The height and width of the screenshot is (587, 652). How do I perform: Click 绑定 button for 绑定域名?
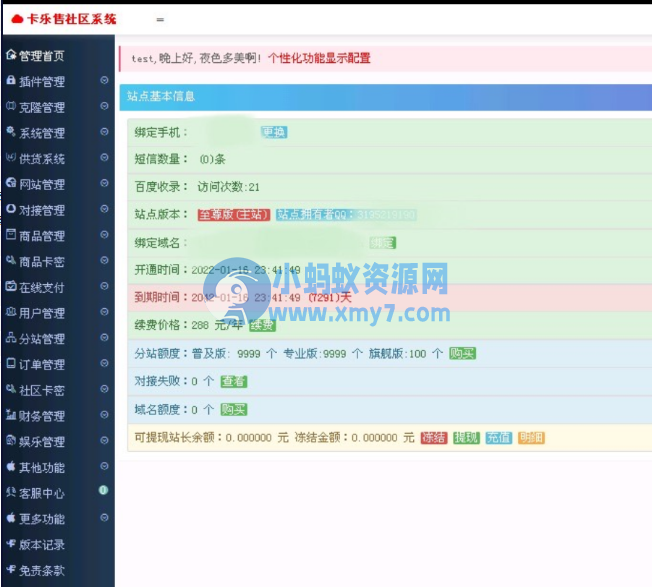click(383, 243)
